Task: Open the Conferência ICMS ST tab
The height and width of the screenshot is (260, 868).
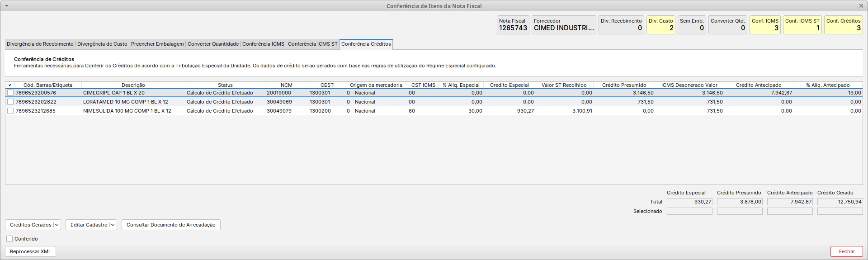Action: point(312,44)
